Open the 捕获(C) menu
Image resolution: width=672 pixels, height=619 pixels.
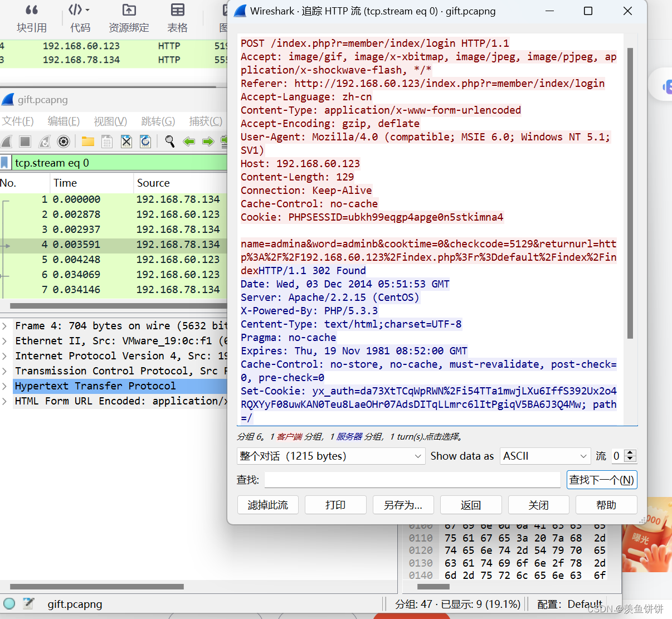[206, 121]
